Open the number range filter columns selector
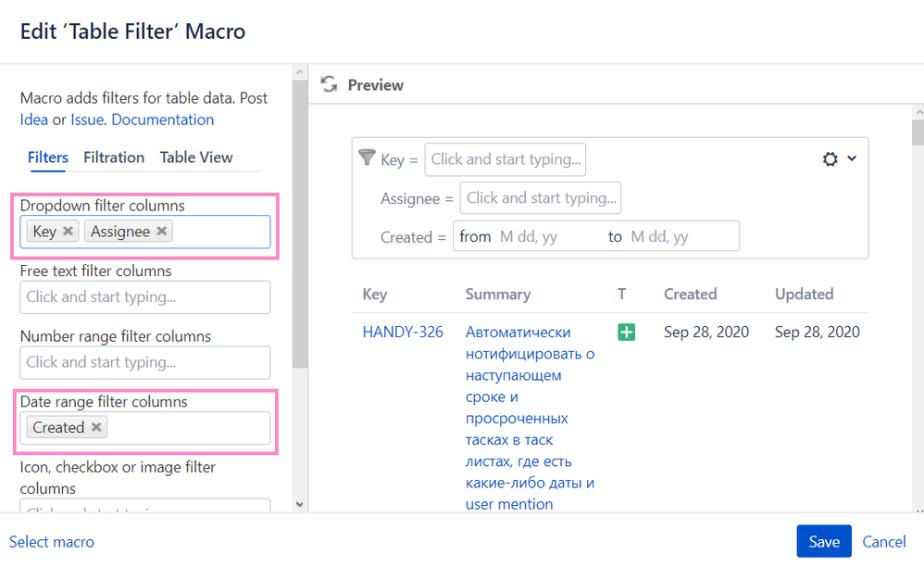 pyautogui.click(x=144, y=362)
